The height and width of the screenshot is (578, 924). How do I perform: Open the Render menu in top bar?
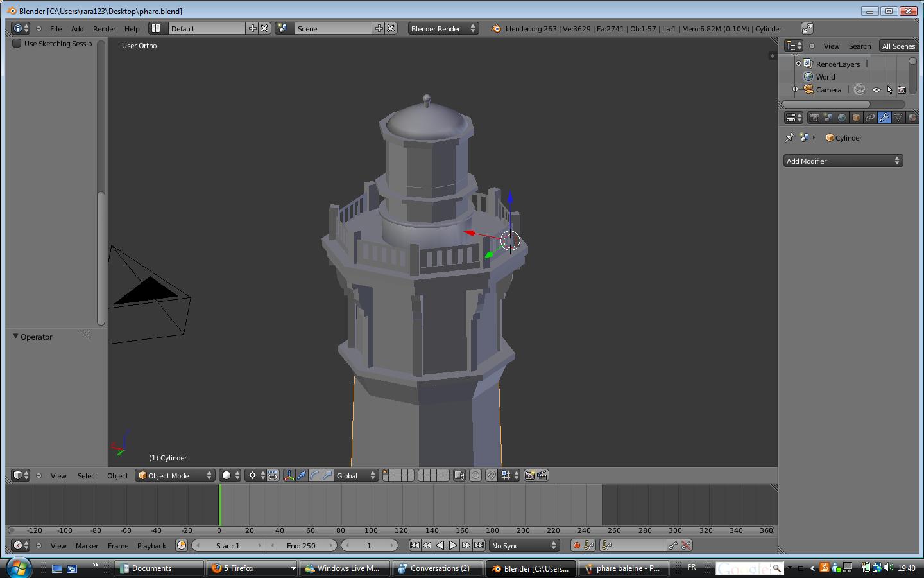104,29
